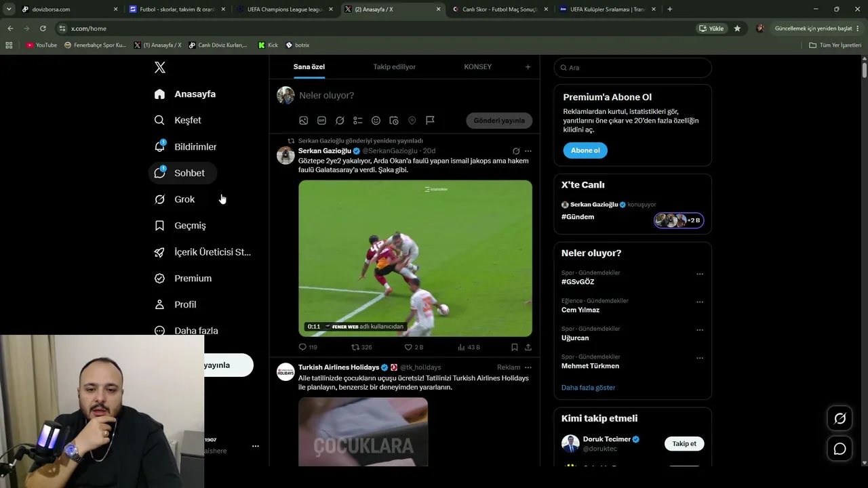The width and height of the screenshot is (868, 488).
Task: Share Serkan Gazioğlu's tweet
Action: 528,347
